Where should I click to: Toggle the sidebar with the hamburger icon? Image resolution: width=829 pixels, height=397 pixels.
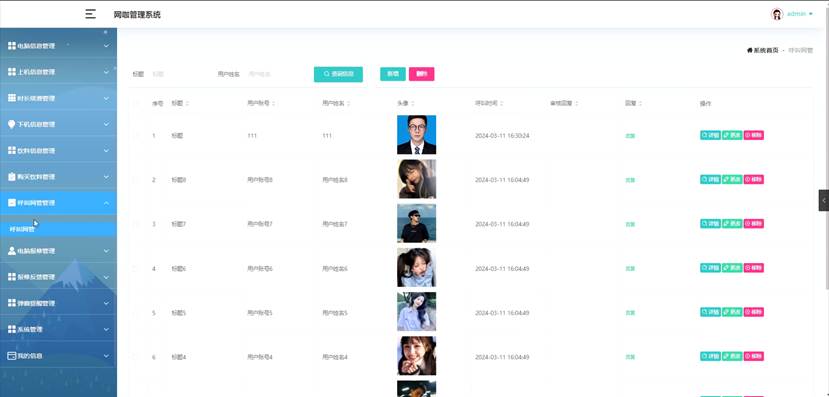[90, 14]
